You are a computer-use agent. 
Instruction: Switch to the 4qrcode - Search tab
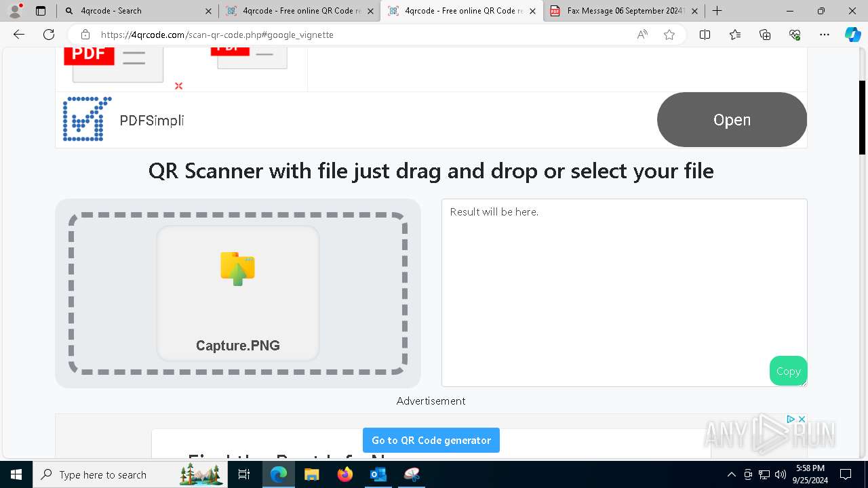[x=138, y=11]
